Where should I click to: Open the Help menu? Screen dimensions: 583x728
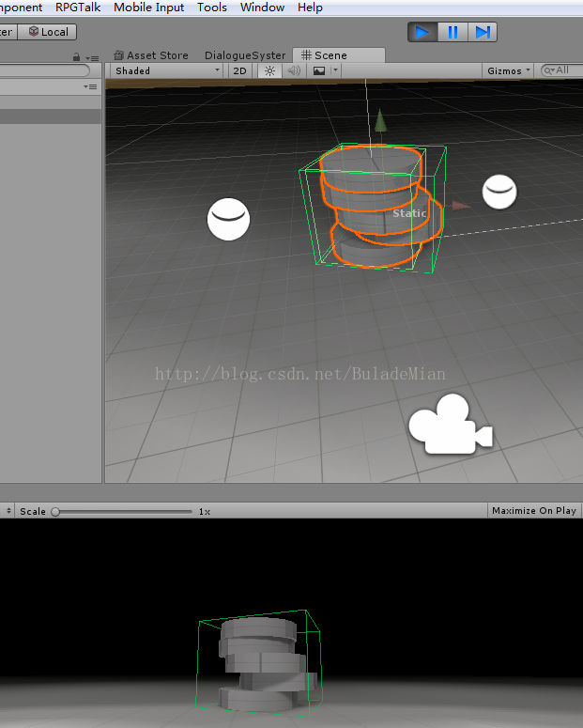[x=310, y=8]
